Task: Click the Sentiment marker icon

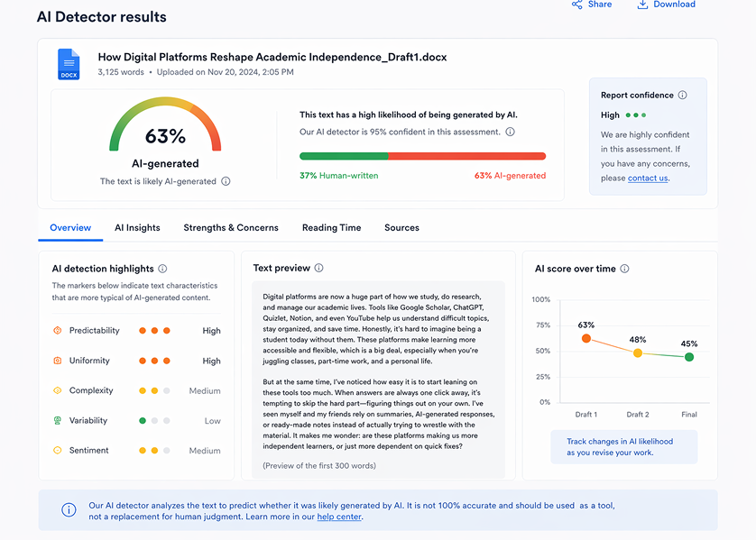Action: [x=58, y=450]
